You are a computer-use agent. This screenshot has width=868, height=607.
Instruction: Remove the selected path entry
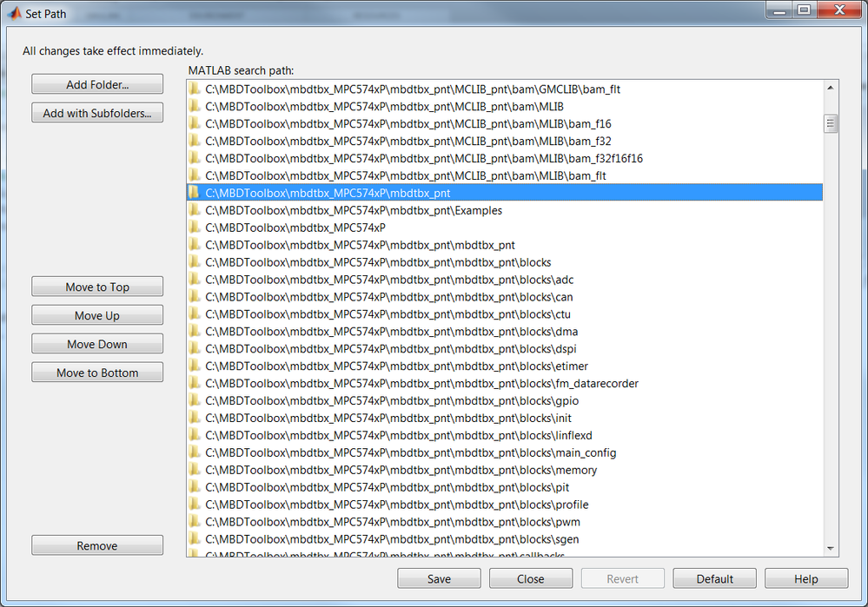point(96,545)
